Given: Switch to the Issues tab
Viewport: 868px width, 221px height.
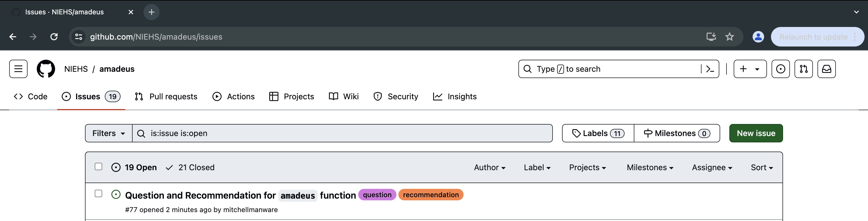Looking at the screenshot, I should (91, 97).
